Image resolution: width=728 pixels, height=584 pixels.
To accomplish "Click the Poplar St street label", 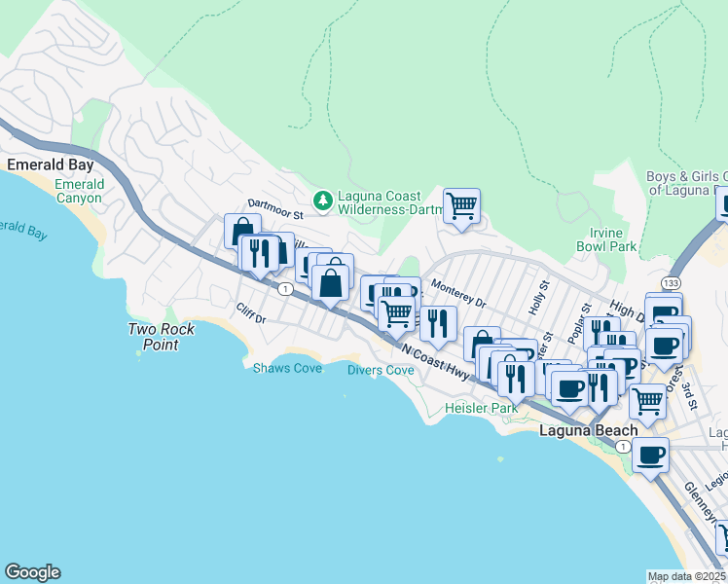I will (x=579, y=323).
